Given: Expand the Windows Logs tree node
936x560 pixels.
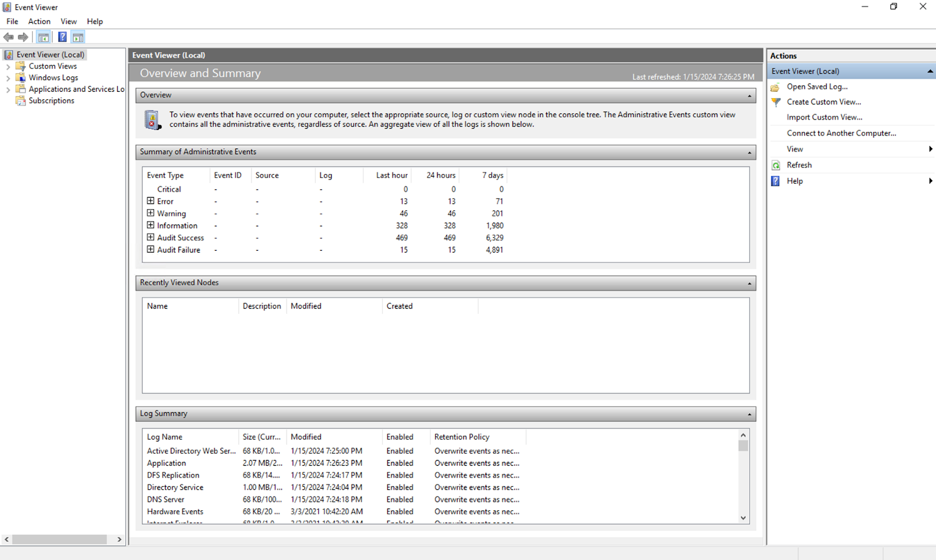Looking at the screenshot, I should tap(8, 78).
